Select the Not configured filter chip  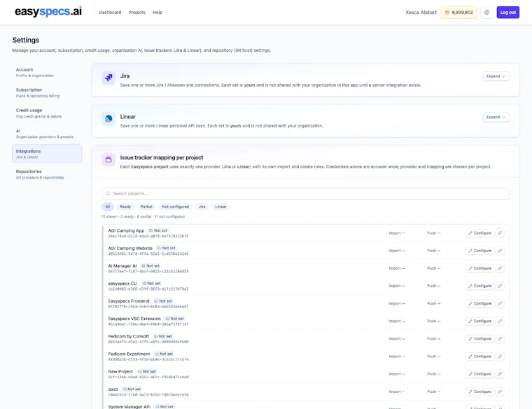(176, 207)
